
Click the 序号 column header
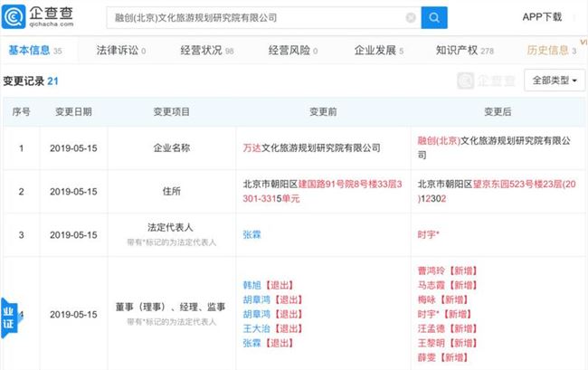tap(21, 111)
